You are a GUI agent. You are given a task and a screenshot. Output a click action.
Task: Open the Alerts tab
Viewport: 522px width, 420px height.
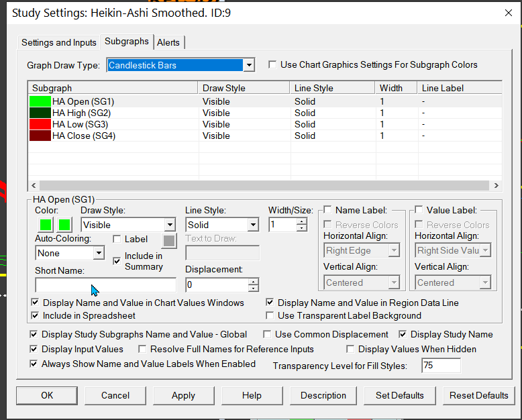point(168,42)
